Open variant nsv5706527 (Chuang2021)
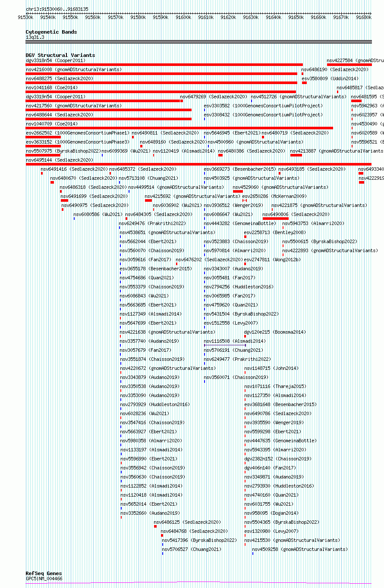Viewport: 384px width, 588px height. pos(191,549)
